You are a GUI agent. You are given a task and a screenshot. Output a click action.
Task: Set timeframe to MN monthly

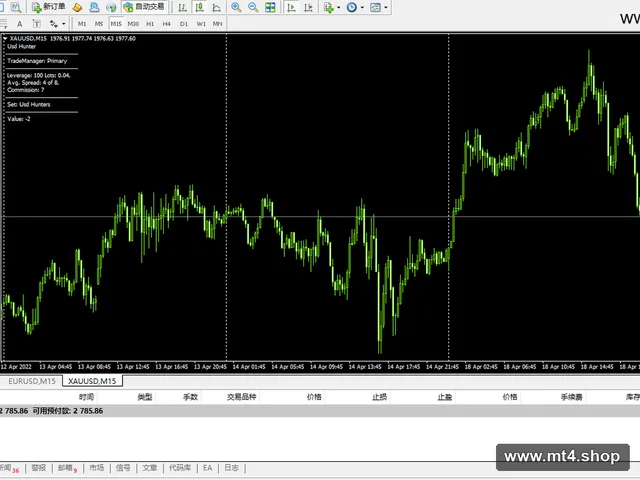click(218, 24)
